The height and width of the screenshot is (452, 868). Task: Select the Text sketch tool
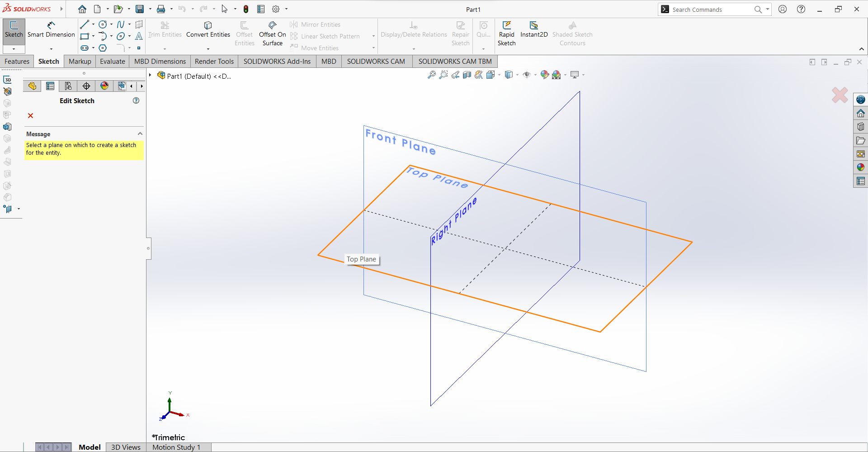(x=139, y=36)
